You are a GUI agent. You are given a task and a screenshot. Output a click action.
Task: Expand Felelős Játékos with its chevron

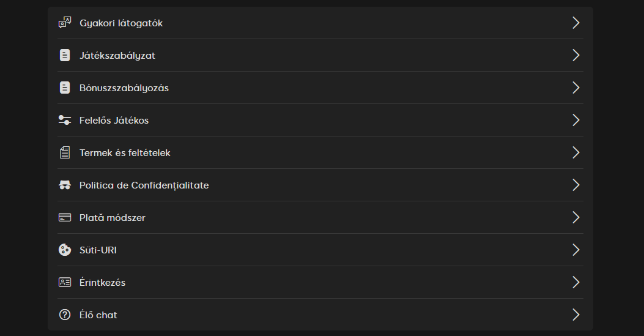click(576, 121)
